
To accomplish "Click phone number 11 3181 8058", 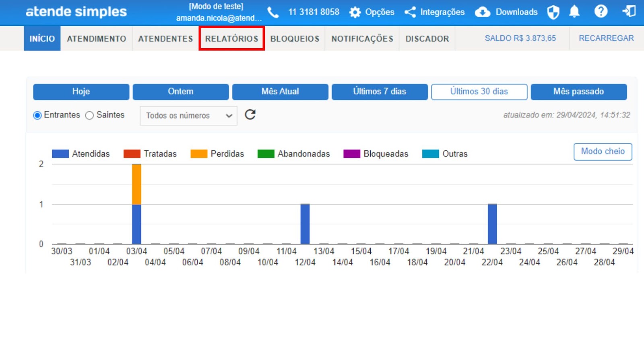I will tap(314, 12).
